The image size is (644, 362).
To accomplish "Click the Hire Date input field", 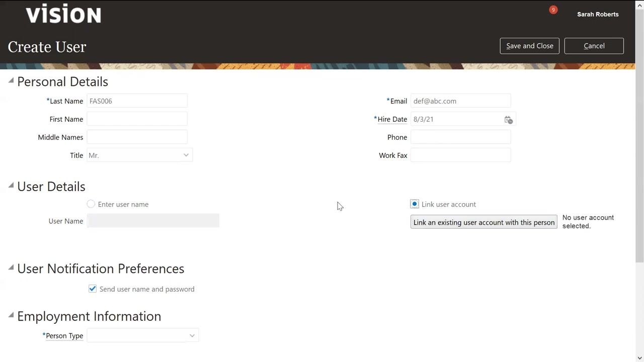I will (x=456, y=119).
